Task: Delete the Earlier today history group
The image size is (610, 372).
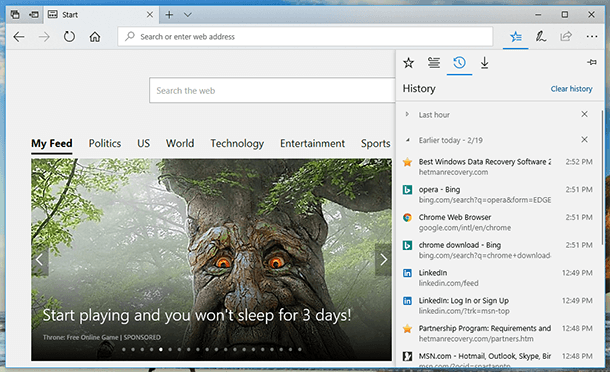Action: pyautogui.click(x=584, y=139)
